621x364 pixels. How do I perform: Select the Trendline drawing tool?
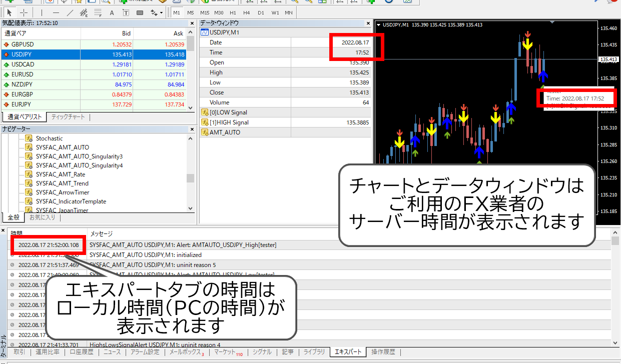click(70, 12)
